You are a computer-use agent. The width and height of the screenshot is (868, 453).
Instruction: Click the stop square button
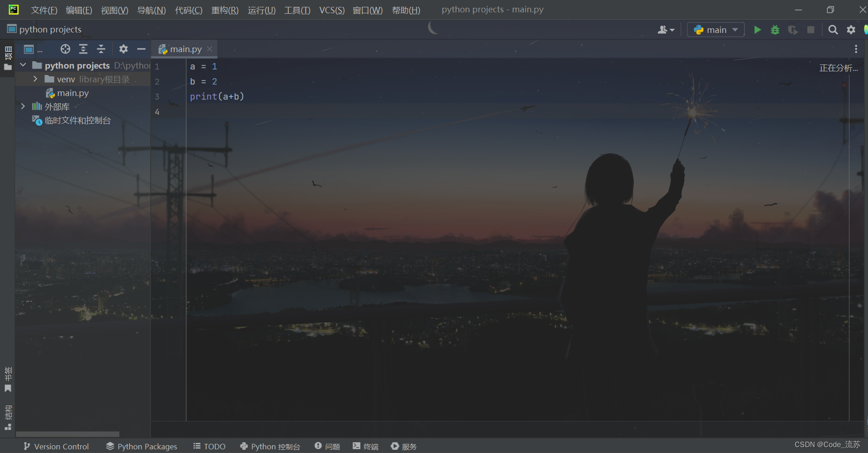811,30
